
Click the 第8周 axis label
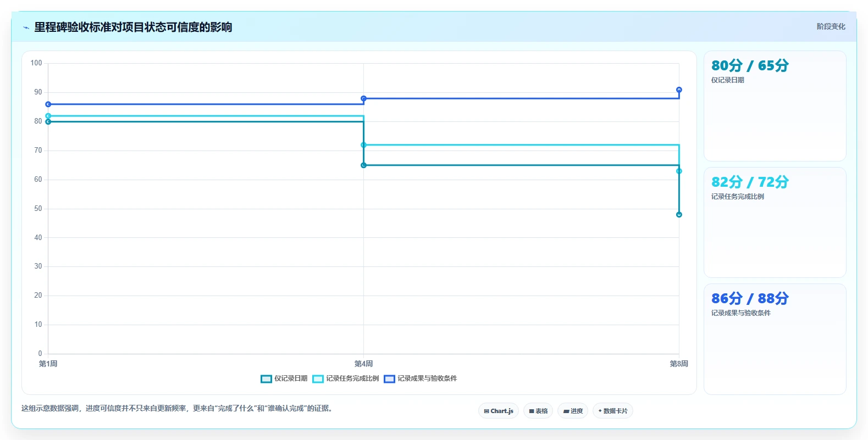(679, 364)
